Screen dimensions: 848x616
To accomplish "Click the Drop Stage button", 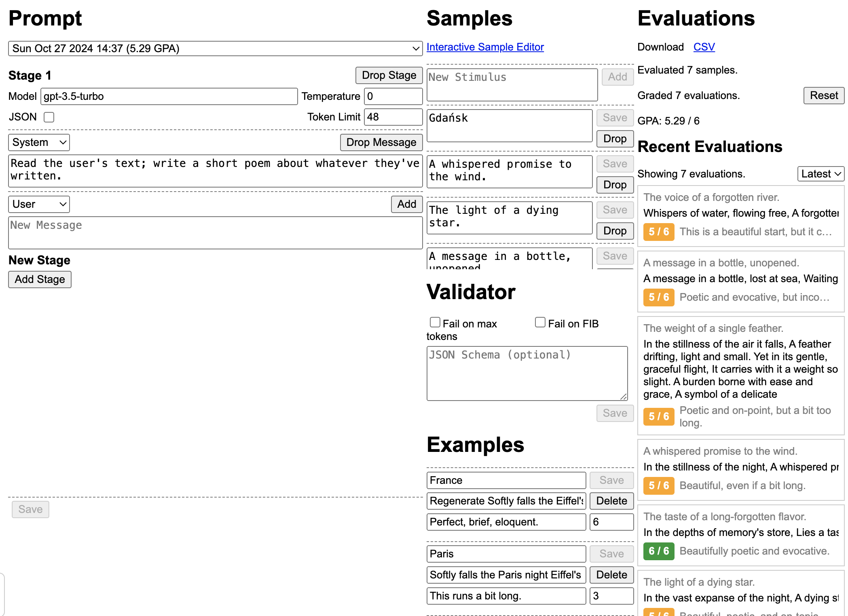I will 389,75.
